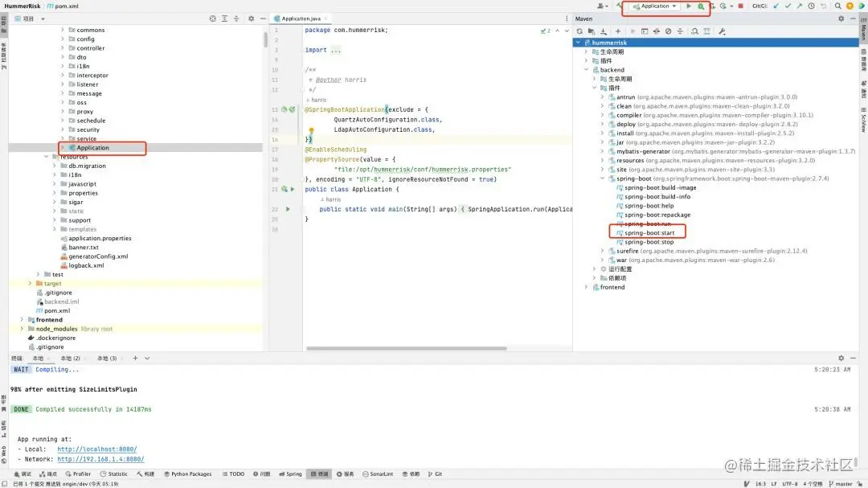
Task: Open Search Everywhere magnifier icon
Action: point(838,6)
